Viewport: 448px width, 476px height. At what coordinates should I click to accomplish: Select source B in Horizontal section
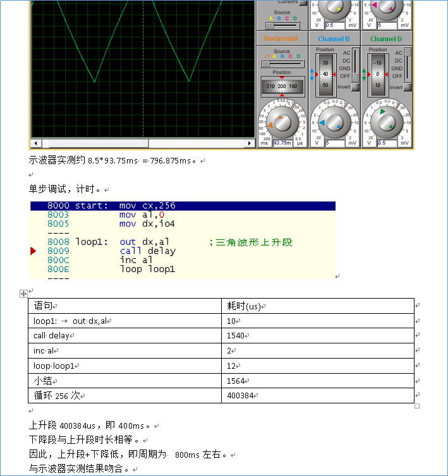point(282,56)
